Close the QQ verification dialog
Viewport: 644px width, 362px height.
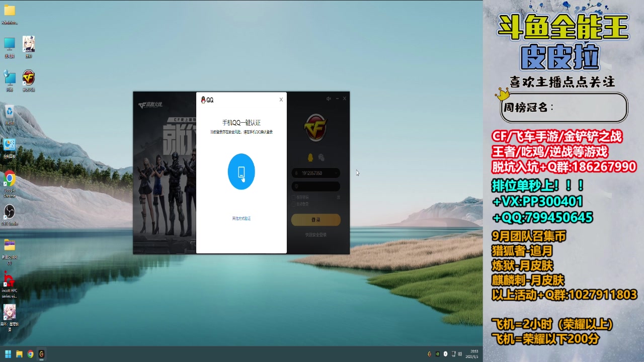click(x=281, y=100)
